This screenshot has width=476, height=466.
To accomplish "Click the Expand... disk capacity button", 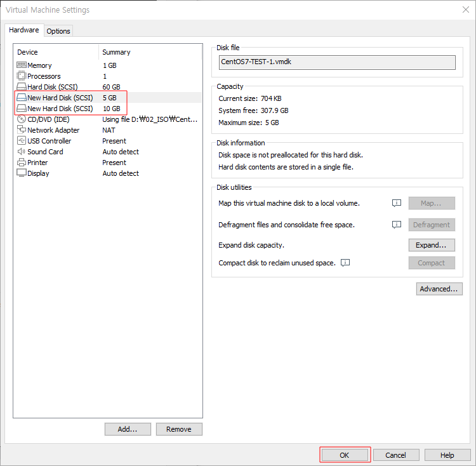I will pos(432,245).
